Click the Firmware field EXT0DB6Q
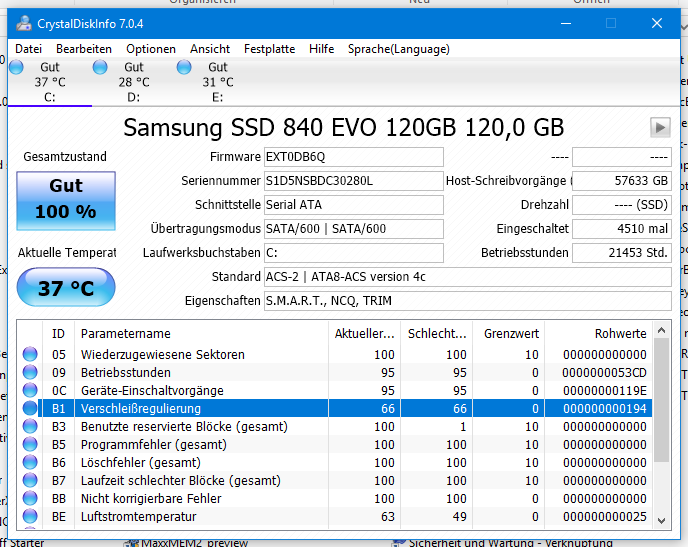Screen dimensions: 688x547 click(354, 157)
